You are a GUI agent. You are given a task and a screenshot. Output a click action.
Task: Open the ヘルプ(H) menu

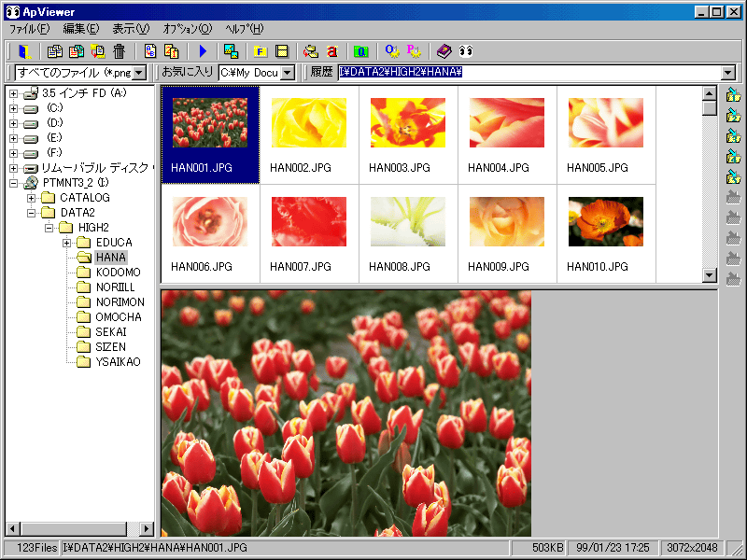pos(244,29)
